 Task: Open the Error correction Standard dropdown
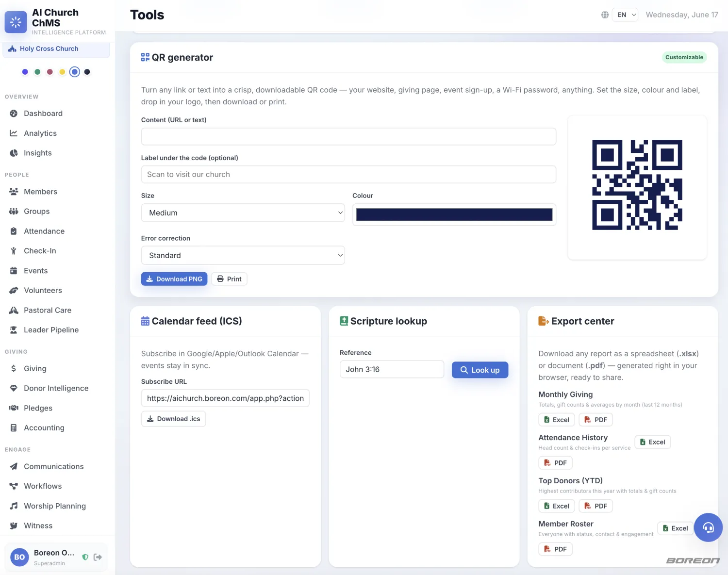(x=243, y=255)
